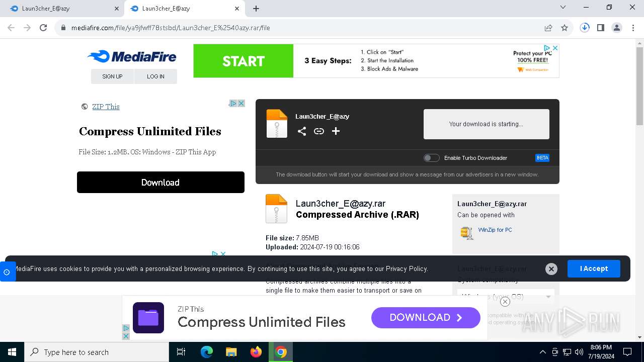Open a new browser tab

point(256,9)
